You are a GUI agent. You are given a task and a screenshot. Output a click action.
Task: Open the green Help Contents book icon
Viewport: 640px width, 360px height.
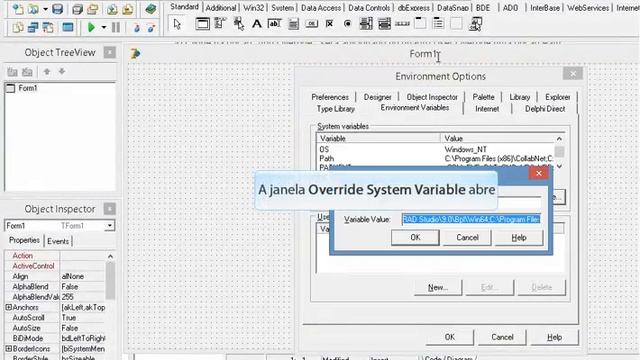pyautogui.click(x=151, y=9)
